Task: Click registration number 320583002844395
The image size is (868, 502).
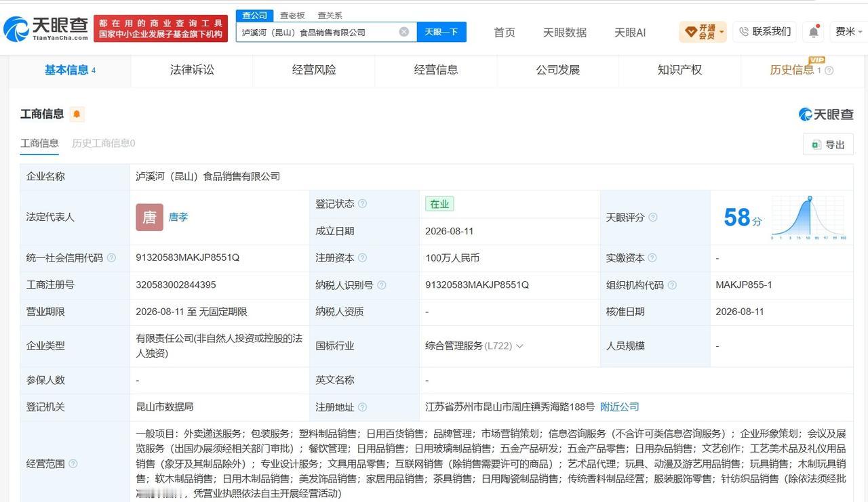Action: click(176, 285)
